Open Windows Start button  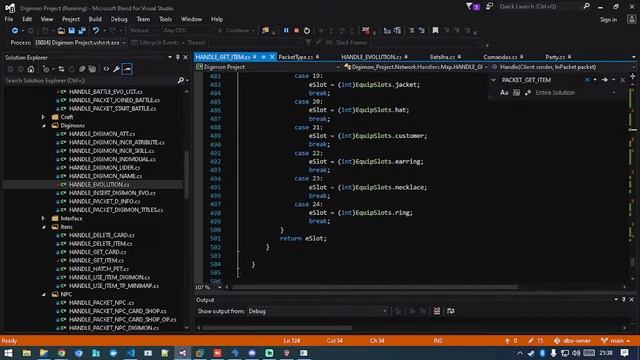click(x=9, y=353)
